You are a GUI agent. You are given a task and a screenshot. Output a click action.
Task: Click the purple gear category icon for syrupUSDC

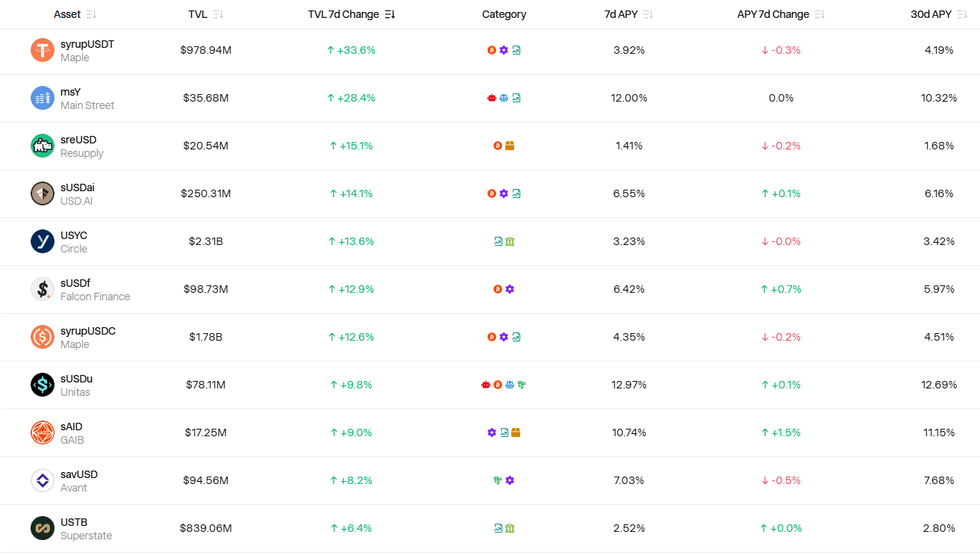click(x=504, y=337)
